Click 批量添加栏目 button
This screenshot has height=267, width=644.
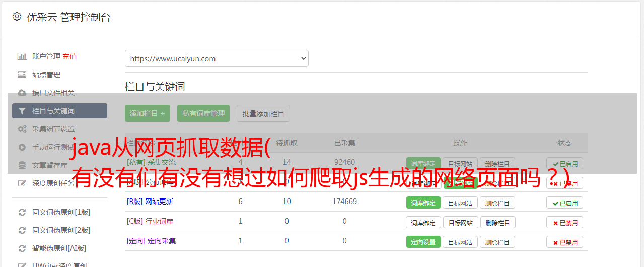click(x=263, y=113)
